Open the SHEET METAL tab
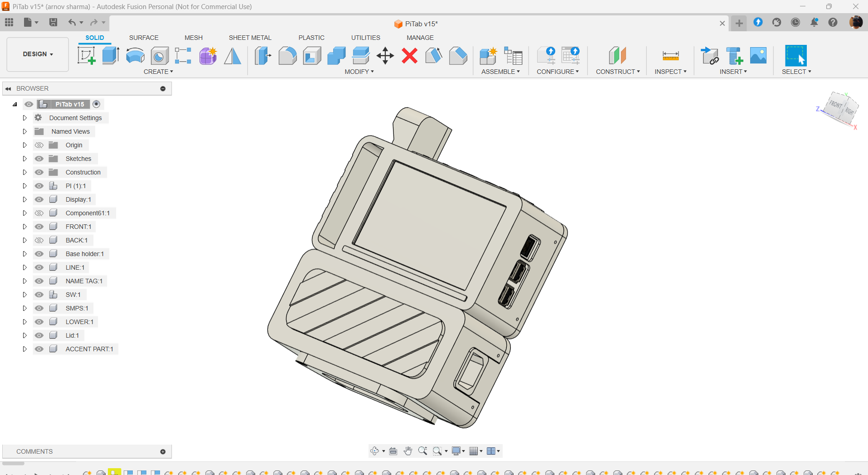 (x=250, y=38)
